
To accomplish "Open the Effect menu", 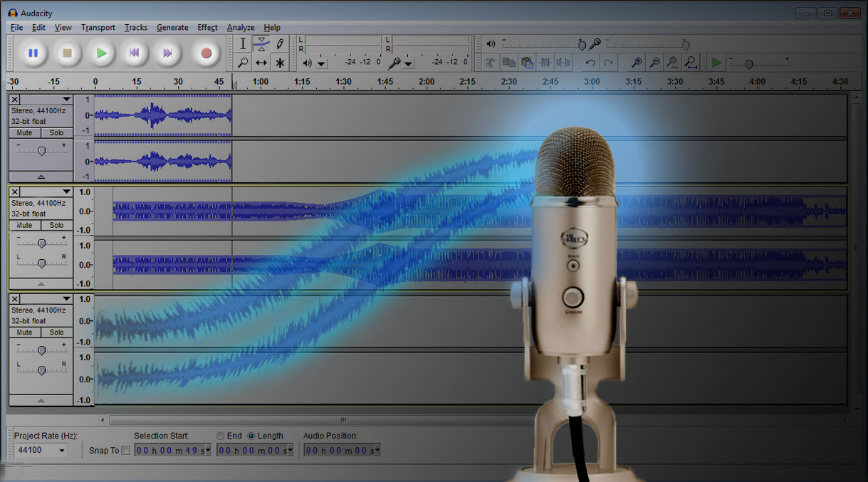I will pyautogui.click(x=208, y=27).
